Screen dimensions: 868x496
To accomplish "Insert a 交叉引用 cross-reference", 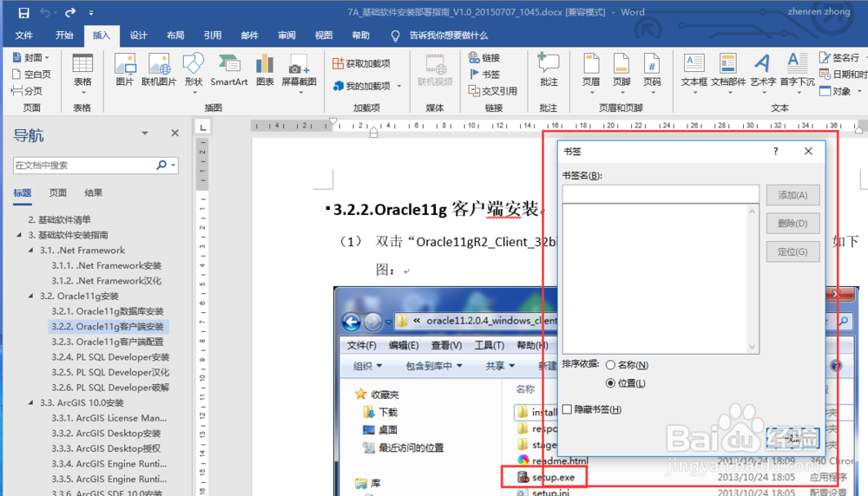I will (493, 91).
